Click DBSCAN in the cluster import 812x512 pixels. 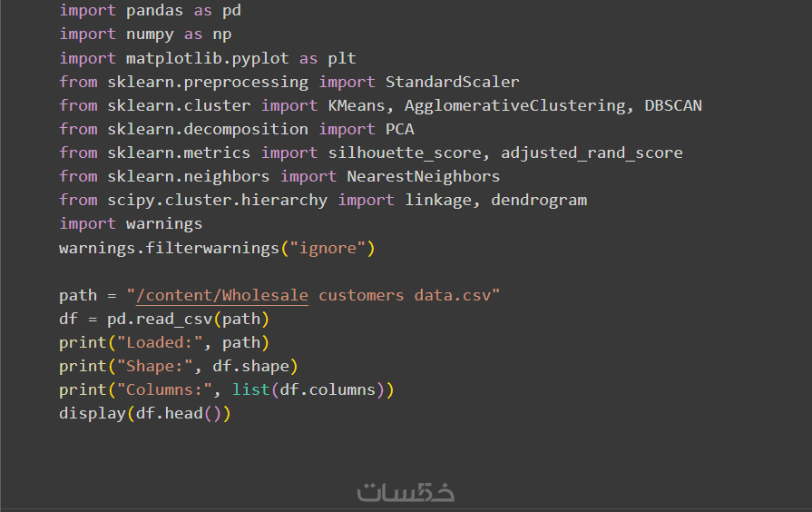[x=673, y=105]
